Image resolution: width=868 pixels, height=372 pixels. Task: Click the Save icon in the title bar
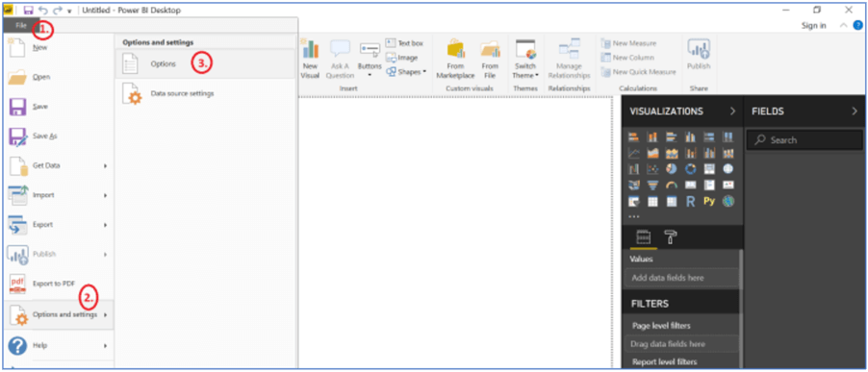pyautogui.click(x=28, y=11)
